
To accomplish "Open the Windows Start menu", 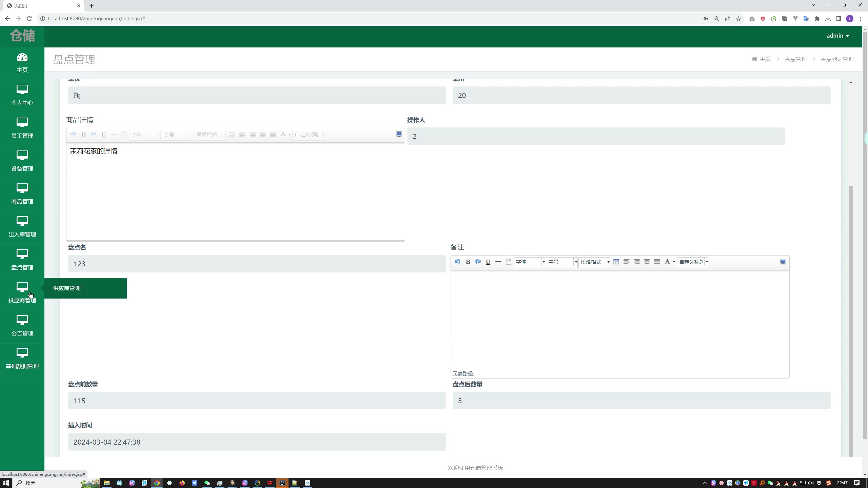I will [x=6, y=483].
